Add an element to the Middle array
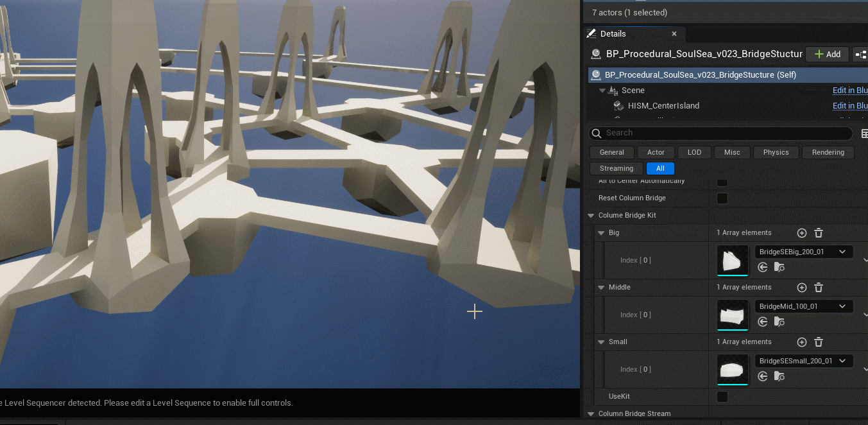This screenshot has height=425, width=868. coord(801,288)
